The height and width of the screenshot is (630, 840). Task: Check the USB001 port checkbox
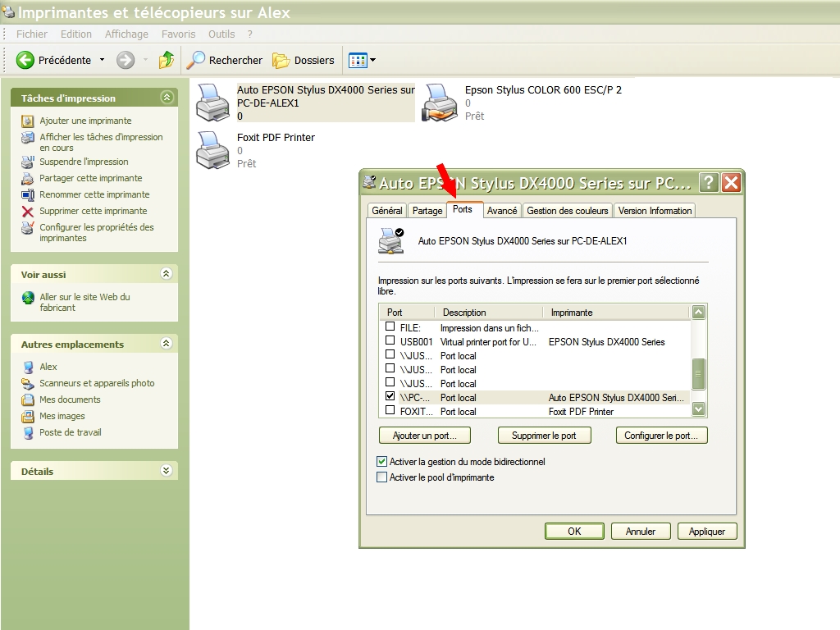pos(390,340)
